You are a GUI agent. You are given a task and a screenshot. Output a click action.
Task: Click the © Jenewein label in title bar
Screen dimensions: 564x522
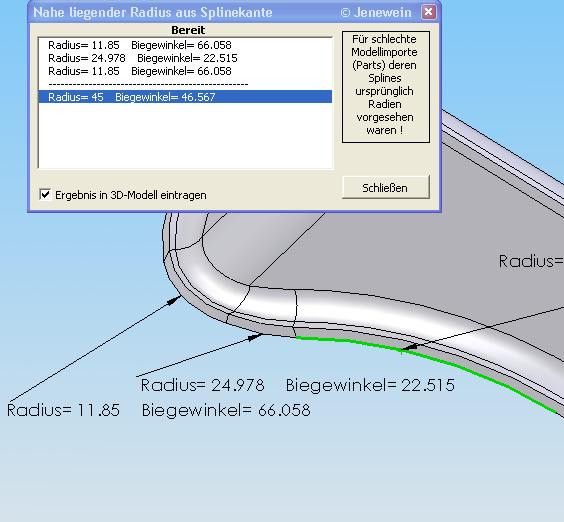click(376, 13)
